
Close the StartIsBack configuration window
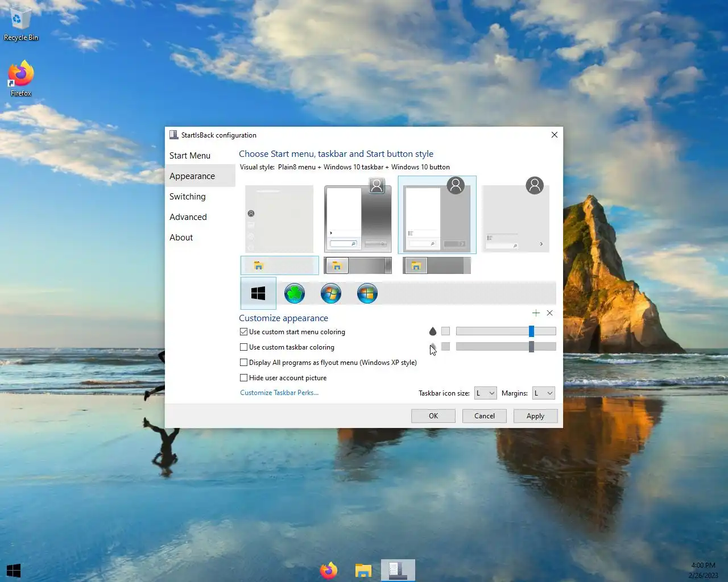click(555, 135)
